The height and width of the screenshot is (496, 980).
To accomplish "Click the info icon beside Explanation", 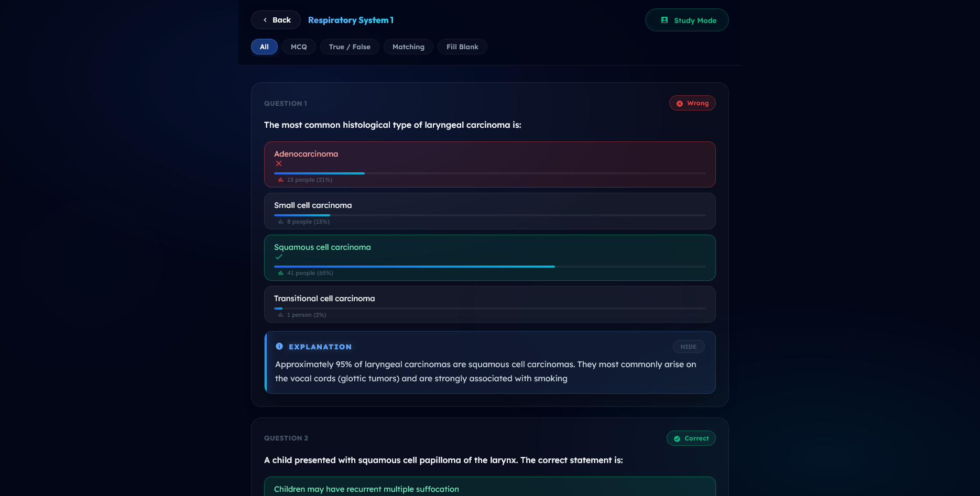I will (x=279, y=346).
